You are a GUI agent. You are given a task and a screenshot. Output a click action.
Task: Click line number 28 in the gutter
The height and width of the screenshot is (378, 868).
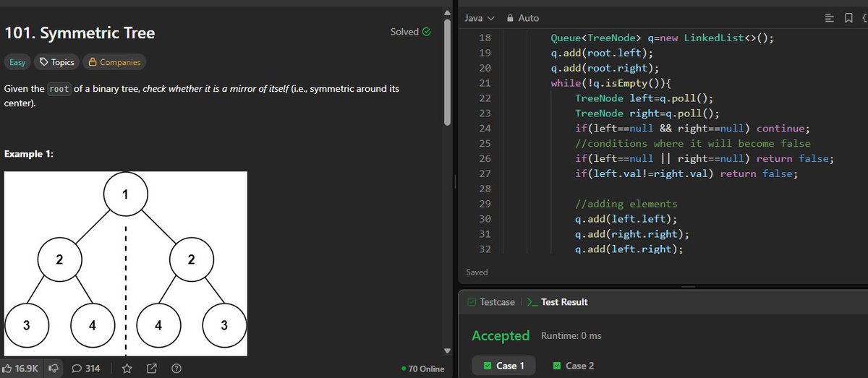[x=485, y=189]
